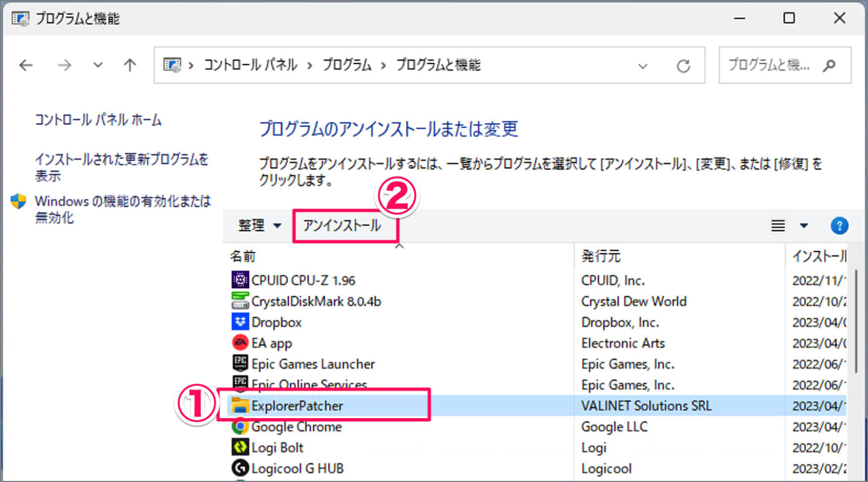Open help with the blue question mark
Image resolution: width=868 pixels, height=482 pixels.
839,226
